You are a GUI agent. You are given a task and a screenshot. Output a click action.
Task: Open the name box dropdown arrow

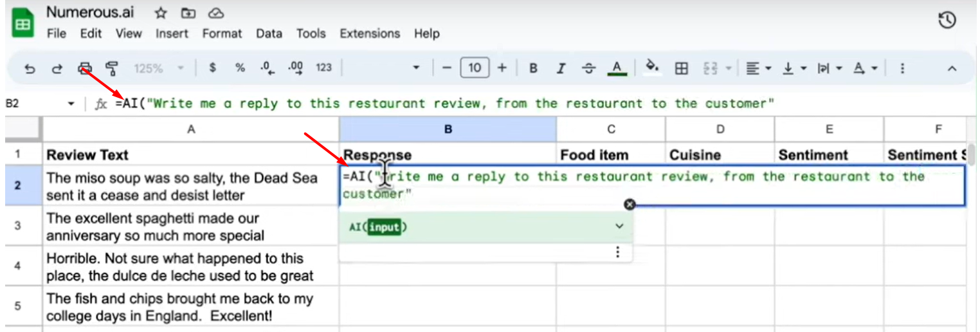[71, 104]
